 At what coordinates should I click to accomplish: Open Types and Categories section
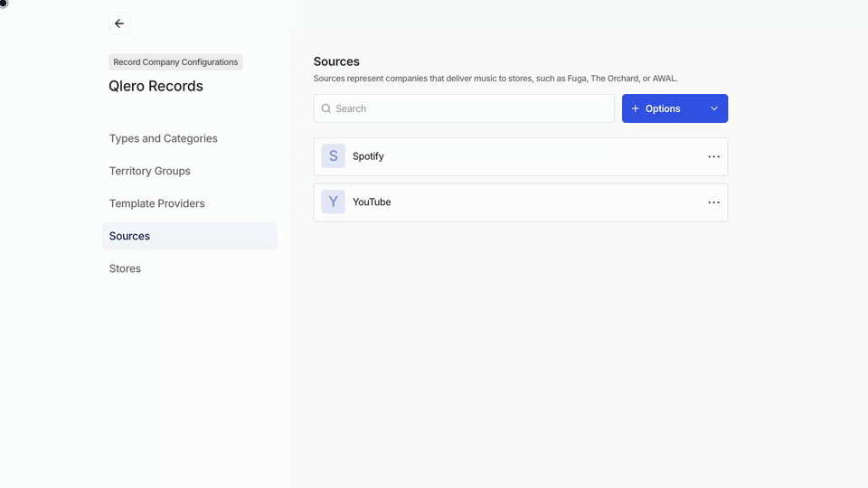164,138
